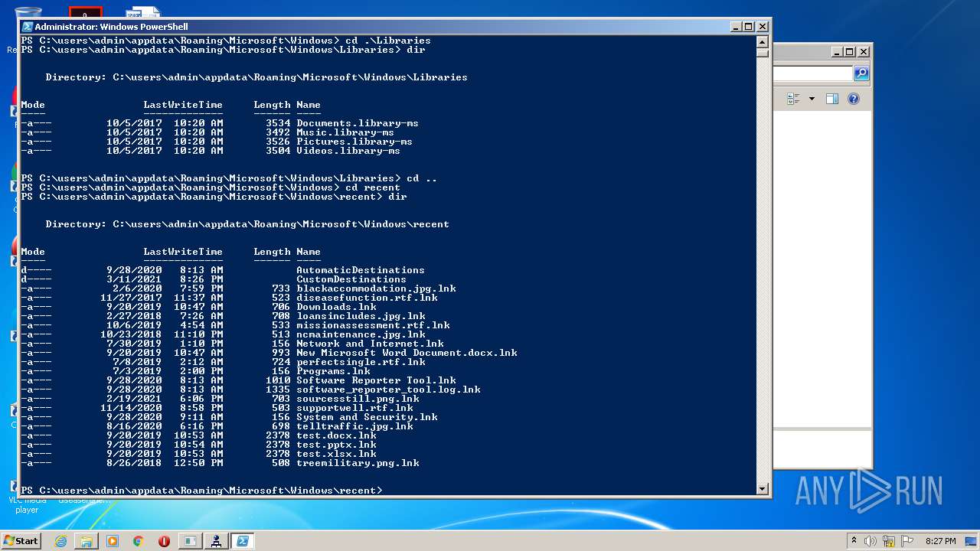The width and height of the screenshot is (980, 551).
Task: Click Software Reporter Tool.lnk entry
Action: click(x=376, y=380)
